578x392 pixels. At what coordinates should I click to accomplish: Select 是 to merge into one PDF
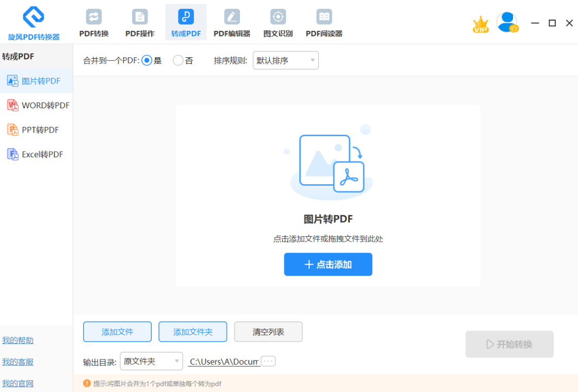147,60
